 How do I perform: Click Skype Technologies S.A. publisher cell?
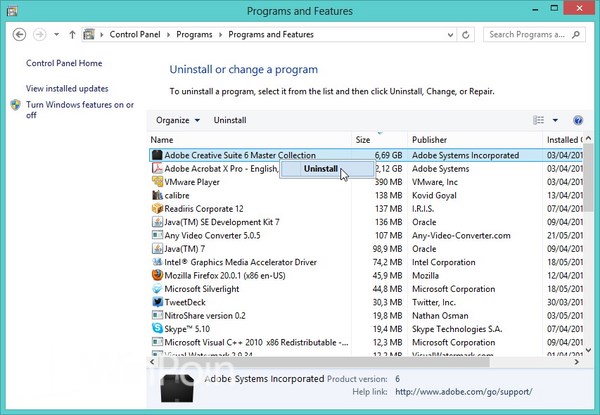pos(457,329)
